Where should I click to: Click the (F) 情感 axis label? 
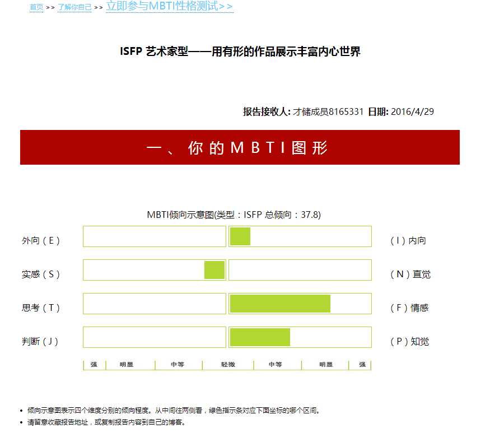pyautogui.click(x=409, y=308)
